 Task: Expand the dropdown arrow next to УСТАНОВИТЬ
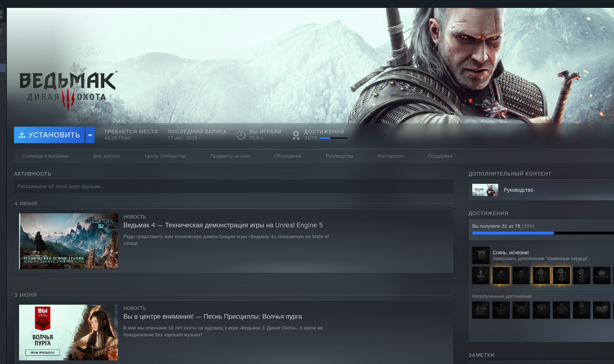90,135
